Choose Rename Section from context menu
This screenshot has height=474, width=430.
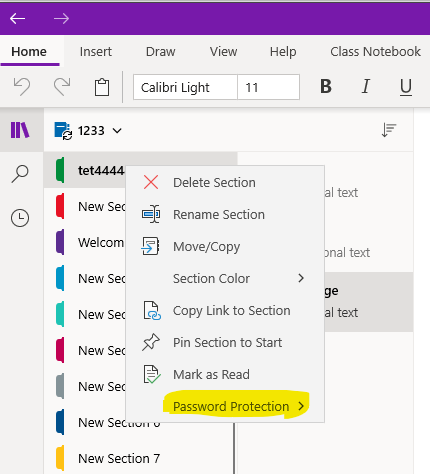click(x=225, y=214)
